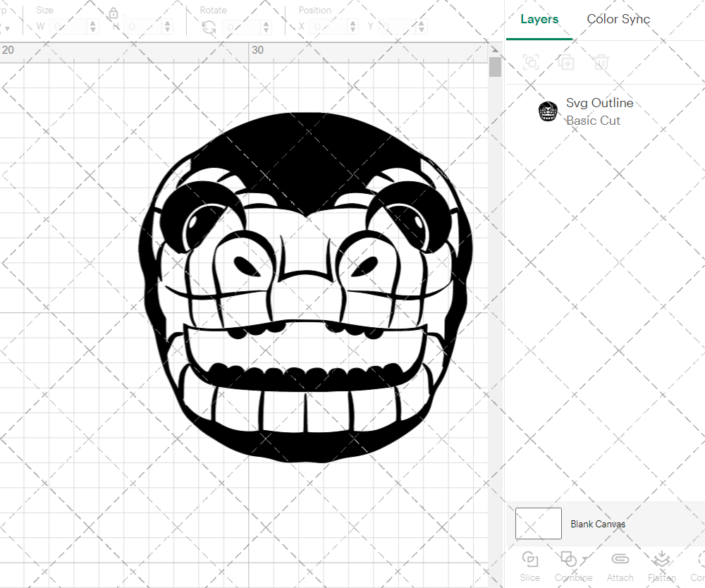705x588 pixels.
Task: Select the Svg Outline layer thumbnail
Action: 548,111
